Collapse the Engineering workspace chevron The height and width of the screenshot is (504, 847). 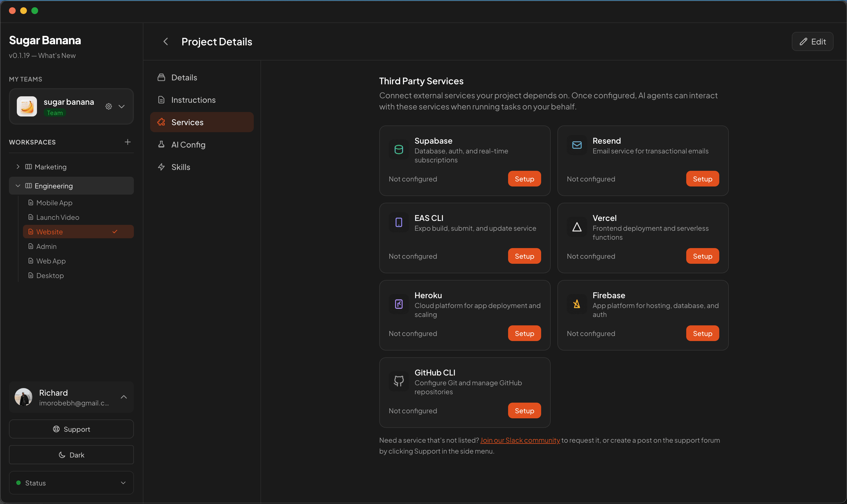[x=18, y=186]
